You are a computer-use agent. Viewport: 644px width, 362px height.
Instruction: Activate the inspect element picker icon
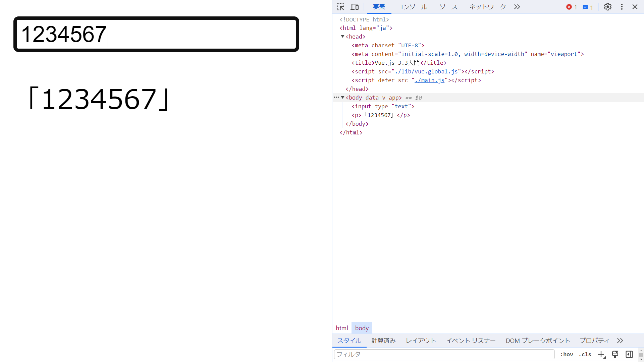tap(340, 7)
